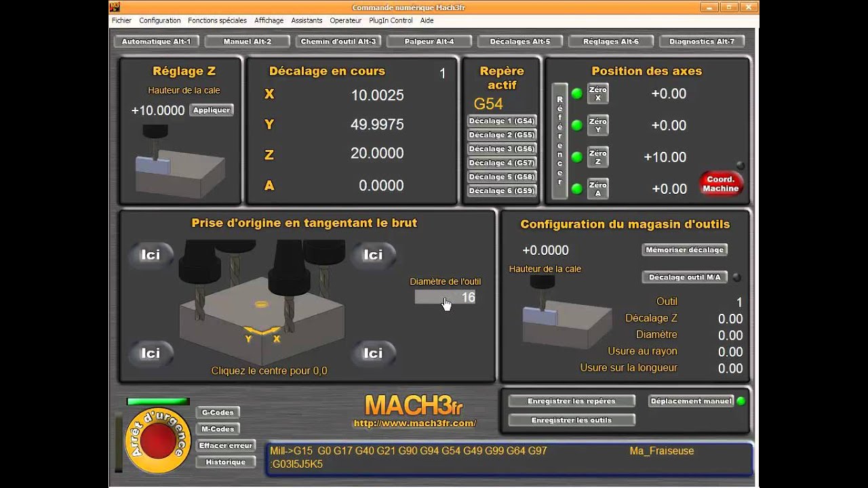This screenshot has height=488, width=868.
Task: Switch to Chemin d'outil Alt-3 screen
Action: point(338,41)
